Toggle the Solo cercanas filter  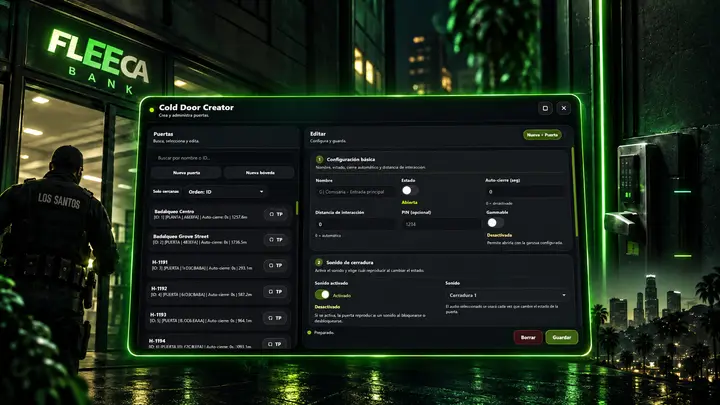(166, 191)
